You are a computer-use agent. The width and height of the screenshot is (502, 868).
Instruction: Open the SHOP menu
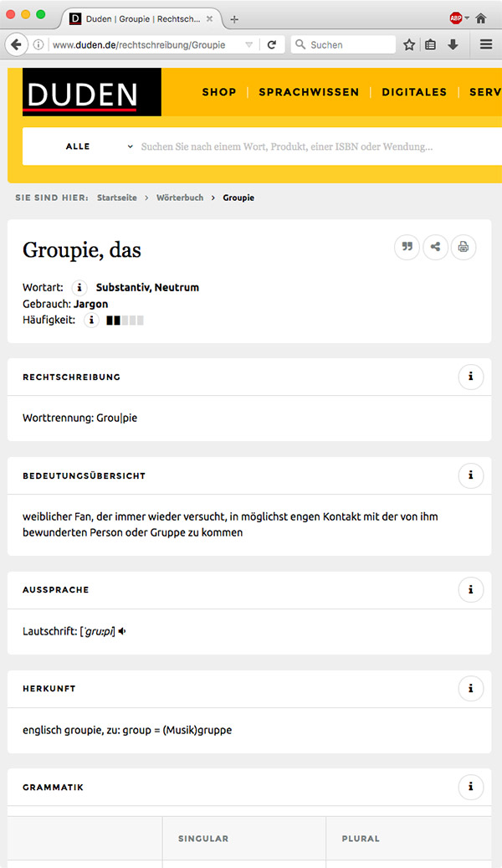[219, 92]
